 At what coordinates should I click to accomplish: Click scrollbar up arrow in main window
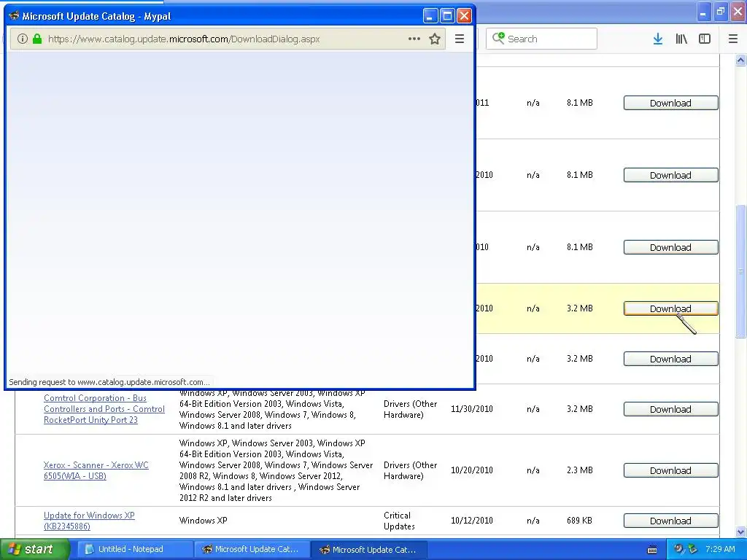(x=740, y=60)
